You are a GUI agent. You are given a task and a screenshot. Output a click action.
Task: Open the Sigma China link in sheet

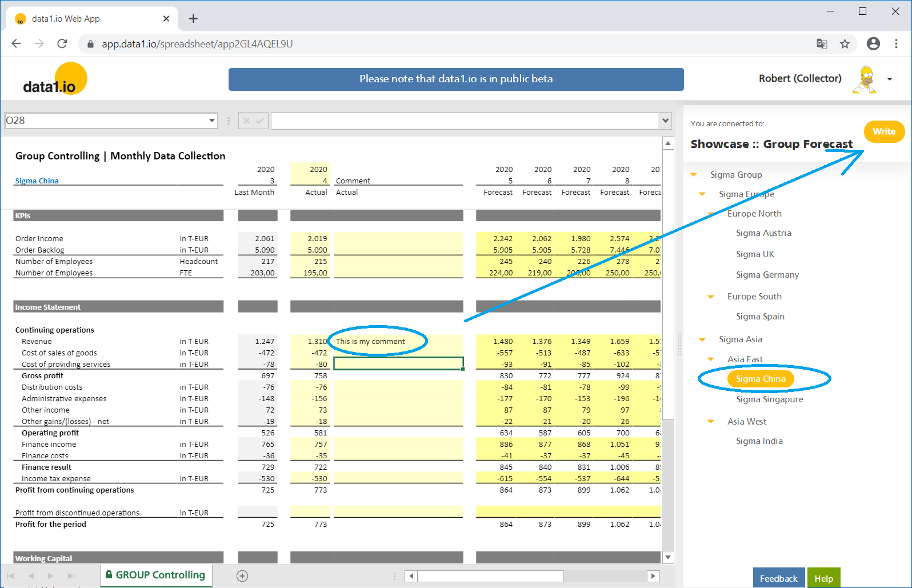coord(37,181)
